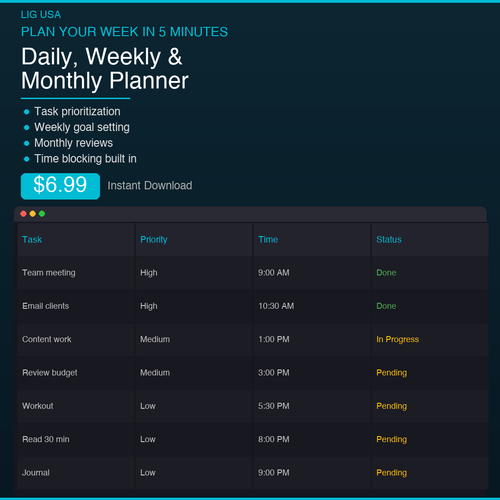Click the 10:30 AM time cell
The height and width of the screenshot is (500, 500).
[x=312, y=306]
